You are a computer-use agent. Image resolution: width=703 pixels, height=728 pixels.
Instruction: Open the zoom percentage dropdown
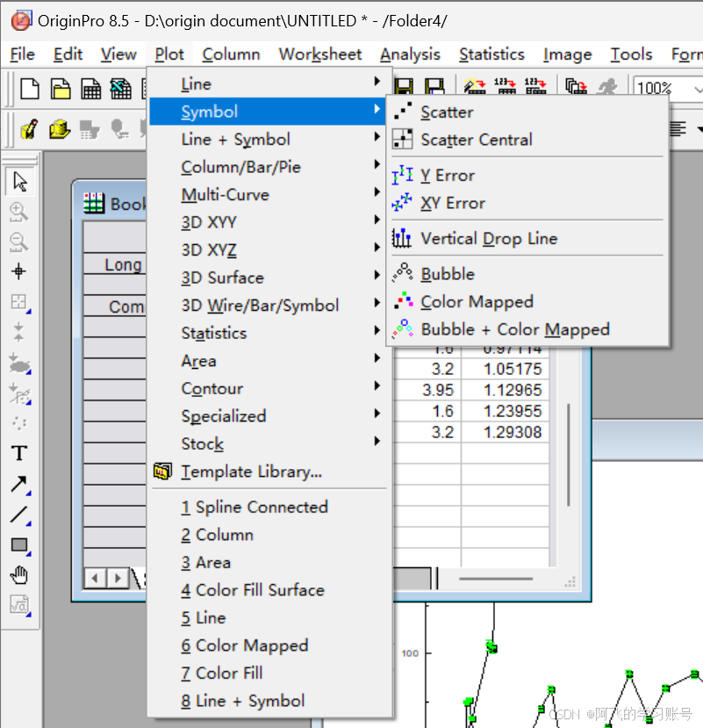[697, 88]
